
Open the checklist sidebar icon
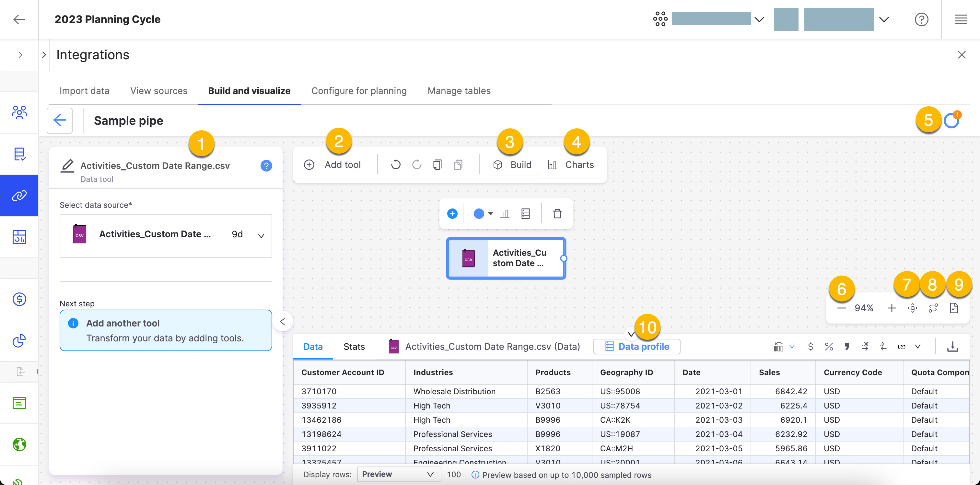tap(19, 154)
